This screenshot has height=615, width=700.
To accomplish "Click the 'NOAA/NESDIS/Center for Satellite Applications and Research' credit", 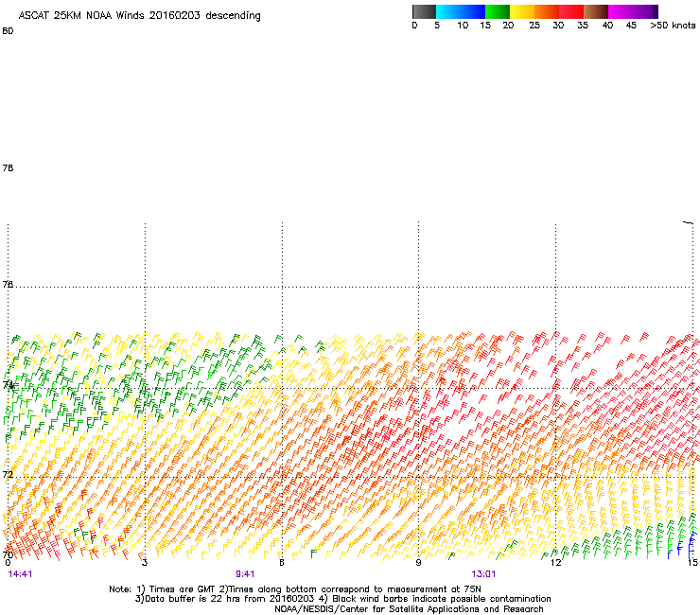I will coord(409,609).
